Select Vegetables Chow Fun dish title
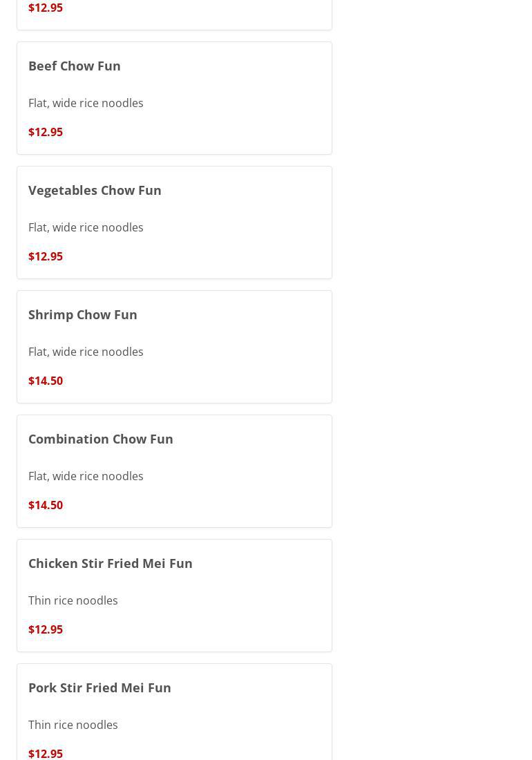The image size is (532, 760). [x=95, y=190]
